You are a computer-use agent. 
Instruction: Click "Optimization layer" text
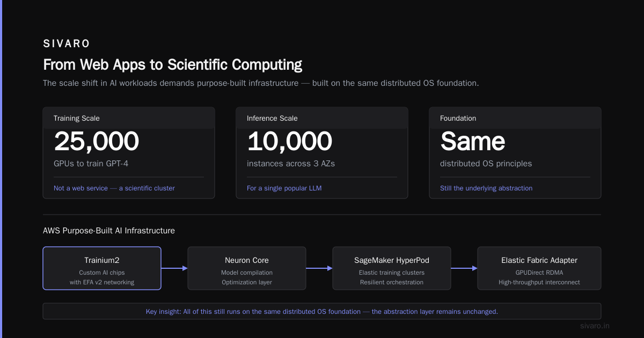pos(247,282)
